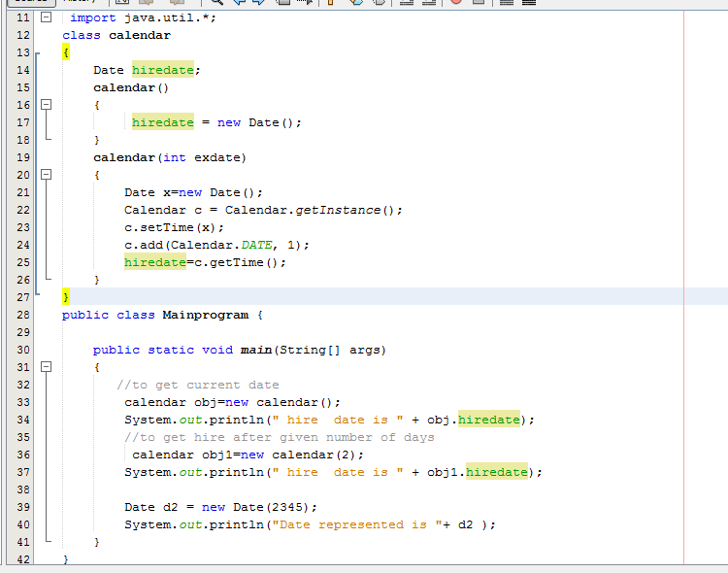Click 'calendar obj1=new calendar(2);' line
Screen dimensions: 728x573
(x=248, y=455)
